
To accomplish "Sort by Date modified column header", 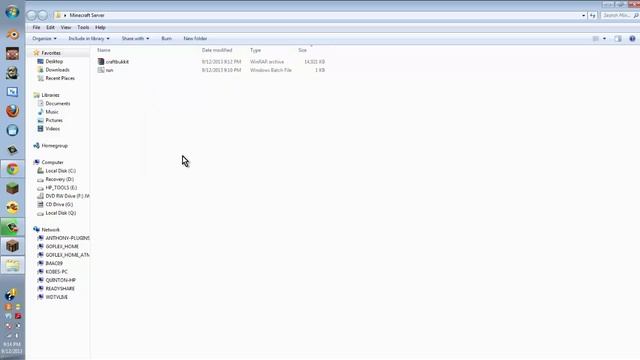I will (x=217, y=50).
